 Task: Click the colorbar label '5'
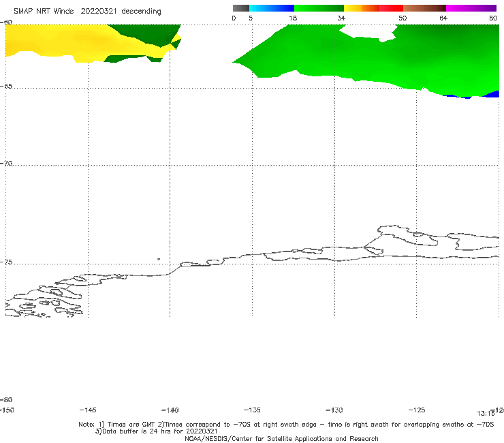click(251, 18)
